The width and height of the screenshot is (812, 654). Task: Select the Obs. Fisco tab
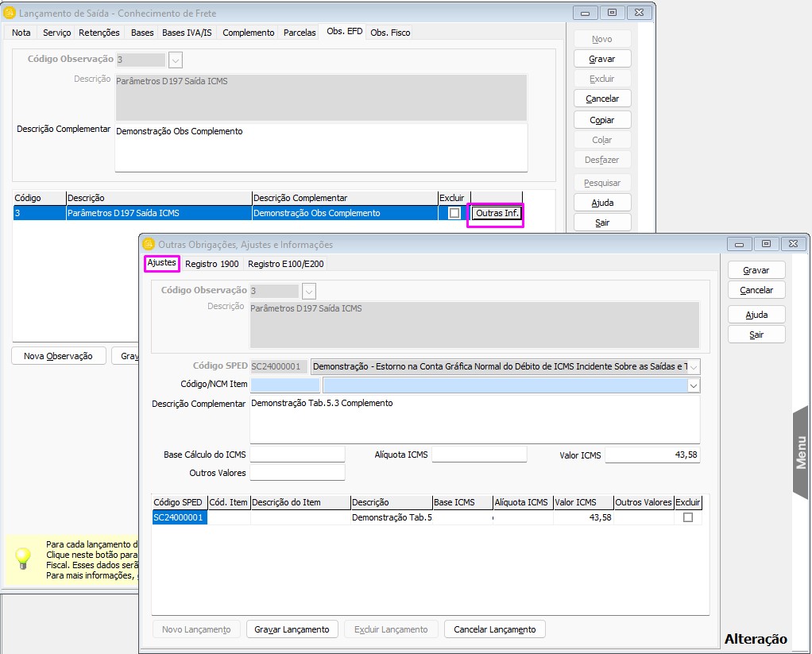tap(390, 33)
